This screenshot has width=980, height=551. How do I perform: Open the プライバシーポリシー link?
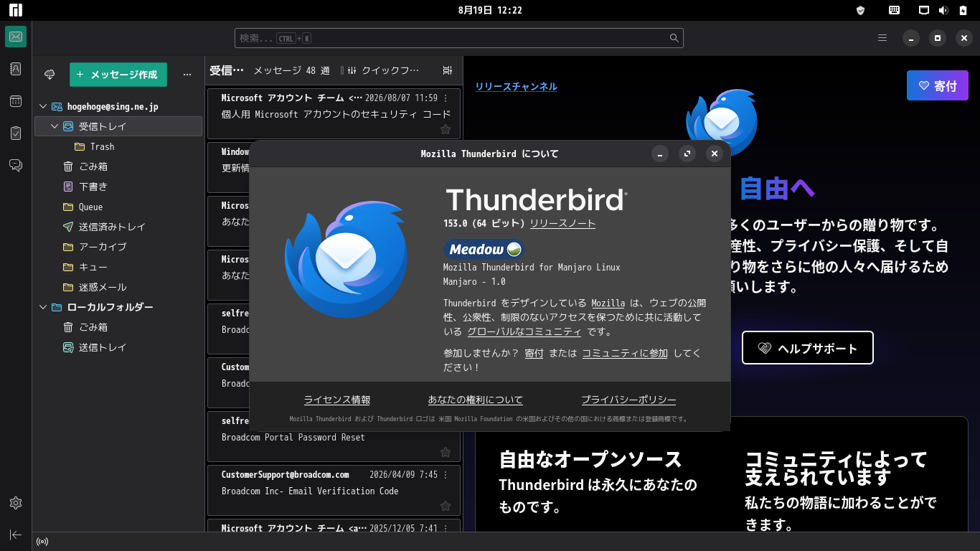coord(628,400)
